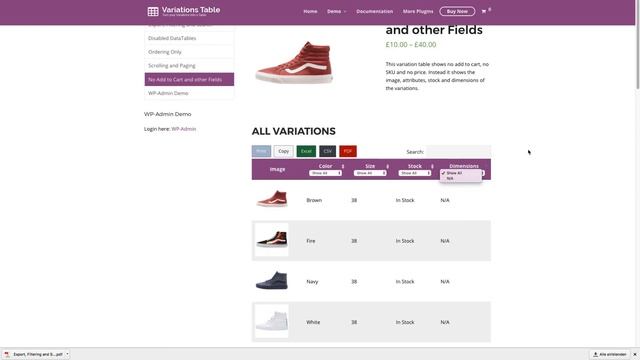Click the 'Brown' color cell text

(314, 200)
